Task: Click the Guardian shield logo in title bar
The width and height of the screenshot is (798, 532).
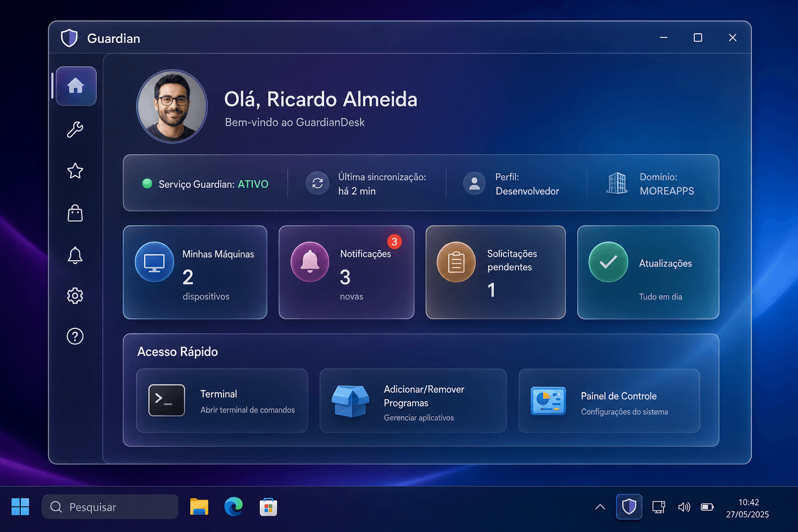Action: coord(69,38)
